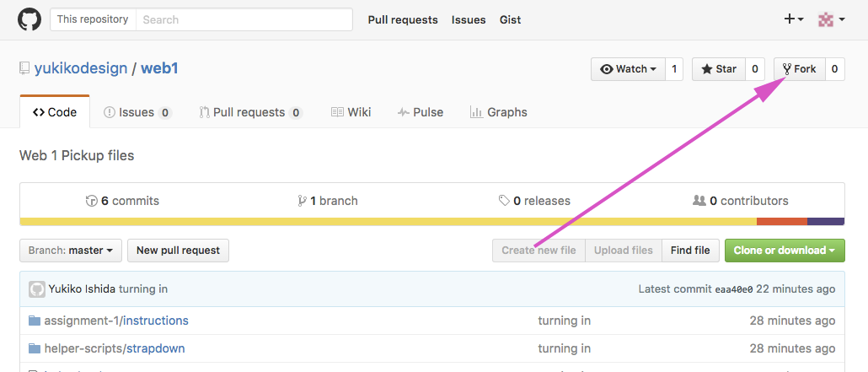The width and height of the screenshot is (868, 372).
Task: Open the plus create-new dropdown
Action: [x=794, y=19]
